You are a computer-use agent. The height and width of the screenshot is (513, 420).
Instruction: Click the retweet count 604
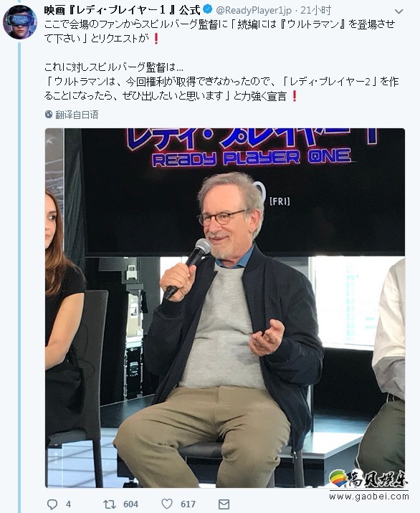coord(130,504)
